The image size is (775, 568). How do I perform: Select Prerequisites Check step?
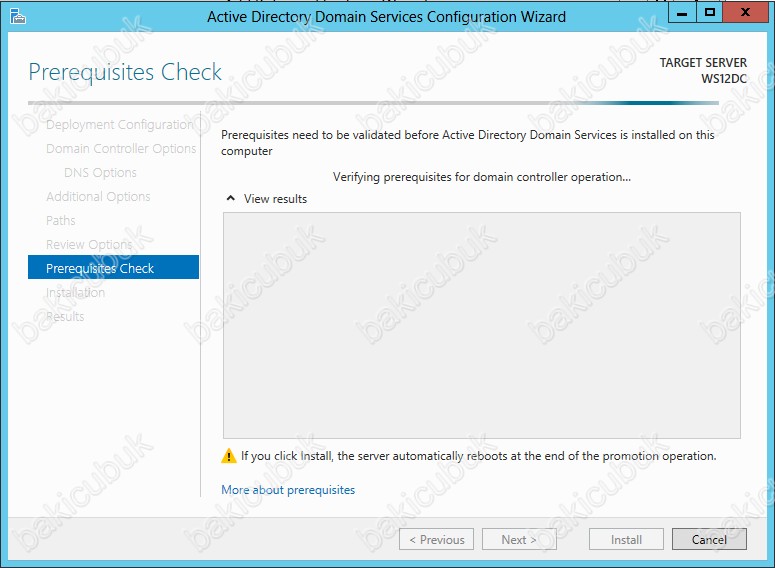pos(113,267)
